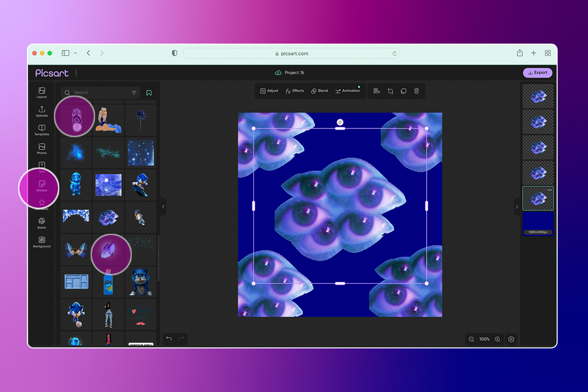Toggle the saved stickers bookmark
Screen dimensions: 588x392
point(149,93)
